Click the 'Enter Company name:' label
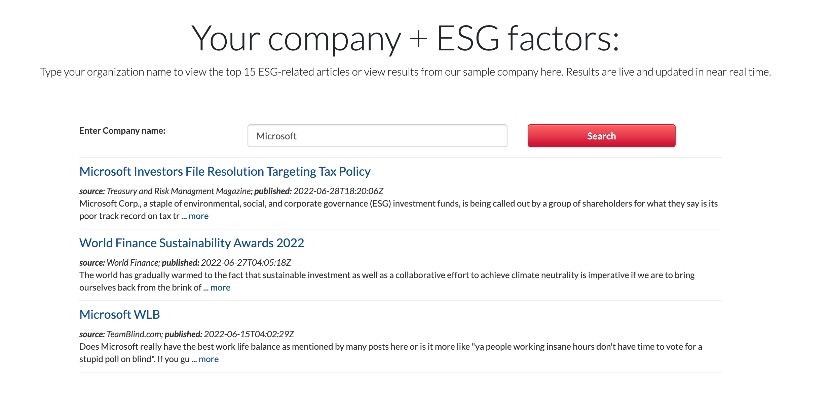 click(123, 130)
